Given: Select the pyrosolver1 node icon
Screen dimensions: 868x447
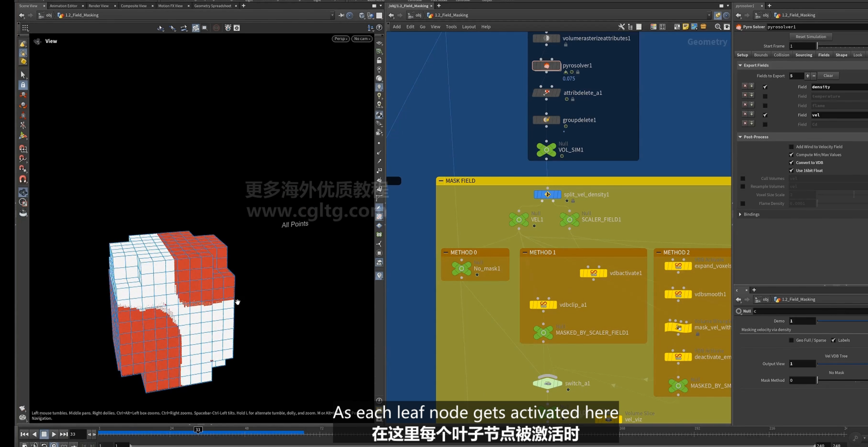Looking at the screenshot, I should (546, 66).
